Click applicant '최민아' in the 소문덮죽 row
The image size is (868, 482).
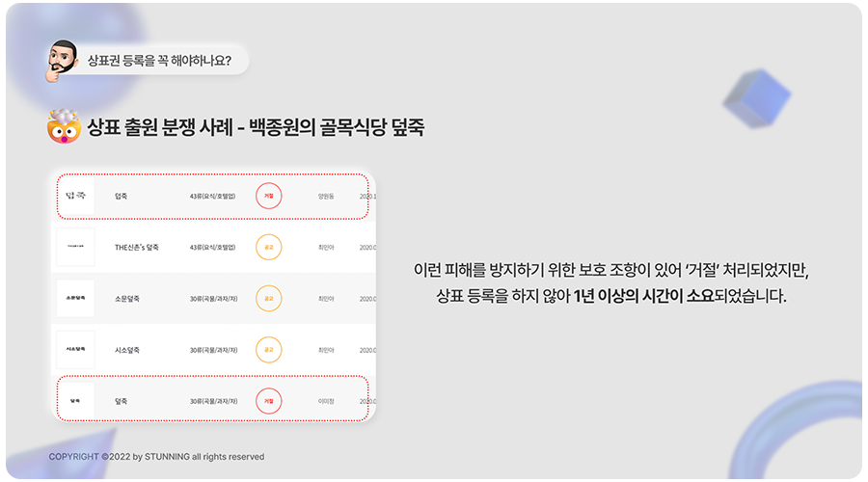pos(326,298)
